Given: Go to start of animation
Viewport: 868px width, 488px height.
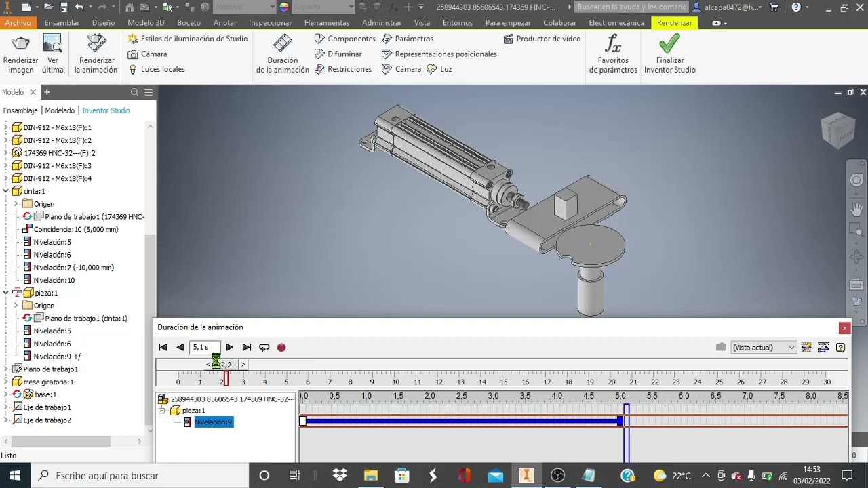Looking at the screenshot, I should 163,347.
